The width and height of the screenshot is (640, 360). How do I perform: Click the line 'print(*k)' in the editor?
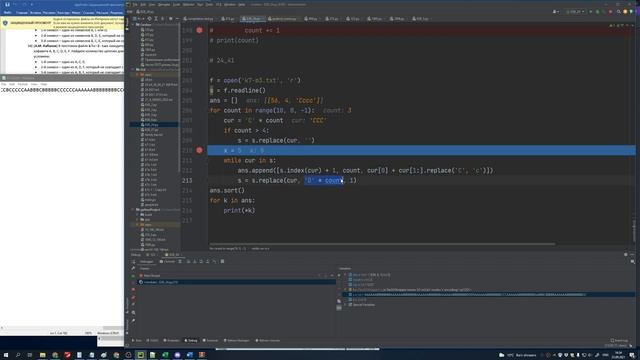point(239,211)
